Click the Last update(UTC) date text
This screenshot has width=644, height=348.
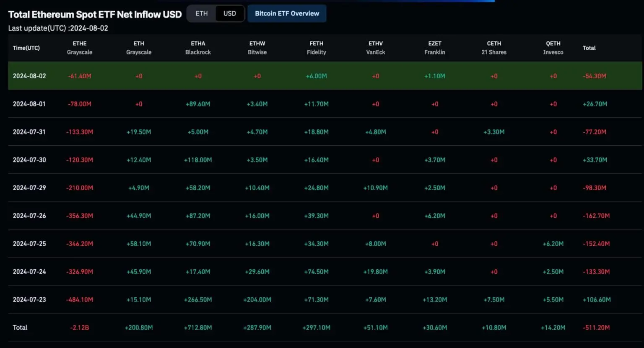pyautogui.click(x=58, y=28)
